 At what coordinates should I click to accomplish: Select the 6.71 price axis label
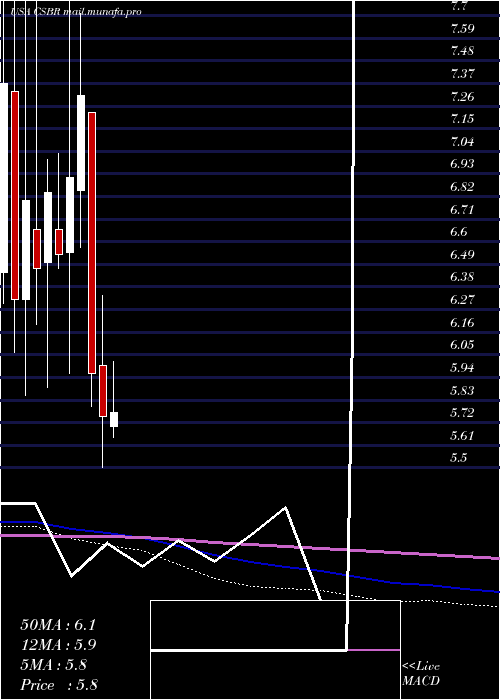462,209
